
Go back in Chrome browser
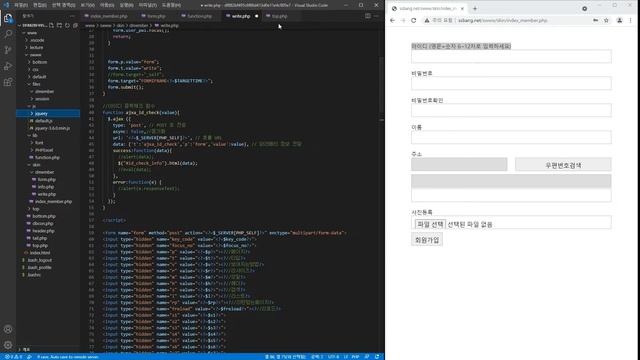click(x=392, y=20)
